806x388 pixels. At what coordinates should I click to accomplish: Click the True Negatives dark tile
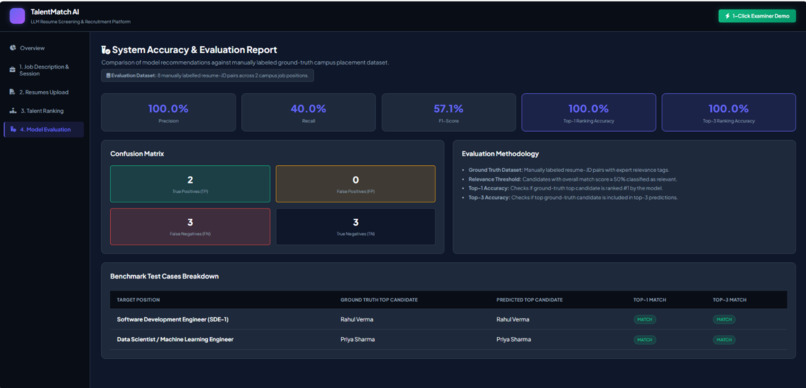click(356, 227)
